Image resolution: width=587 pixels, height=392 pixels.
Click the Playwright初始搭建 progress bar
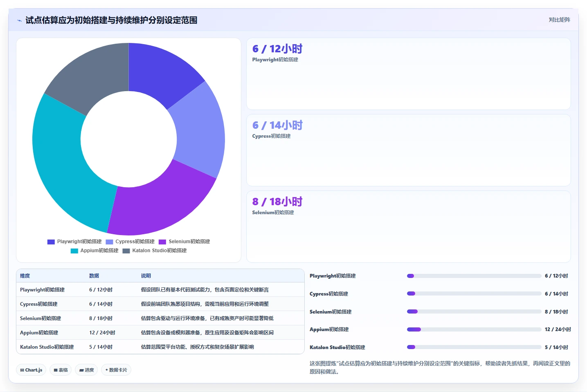pos(474,276)
